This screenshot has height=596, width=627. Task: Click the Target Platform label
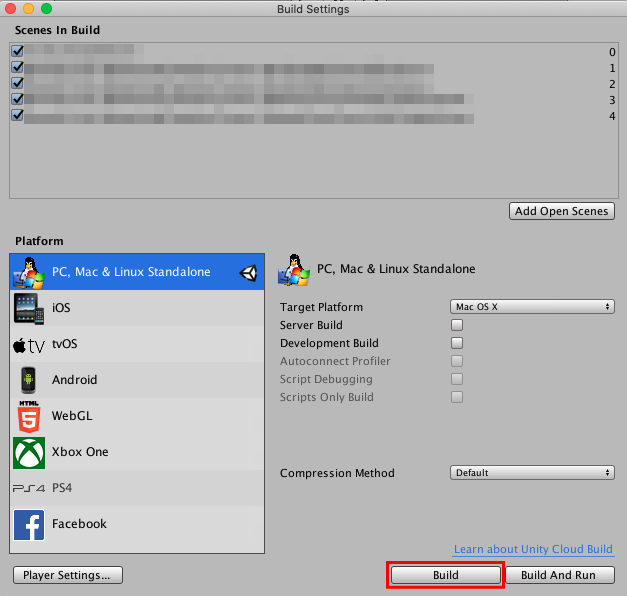321,307
